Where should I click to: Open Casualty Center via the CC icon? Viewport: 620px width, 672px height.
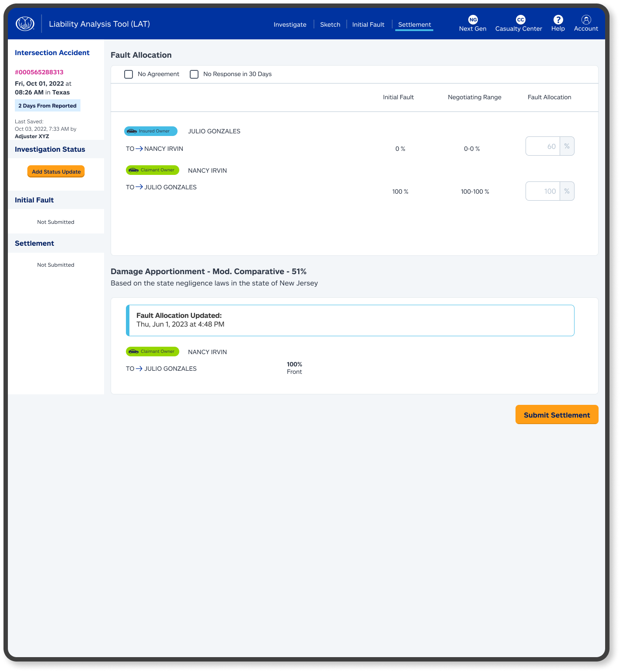(520, 20)
